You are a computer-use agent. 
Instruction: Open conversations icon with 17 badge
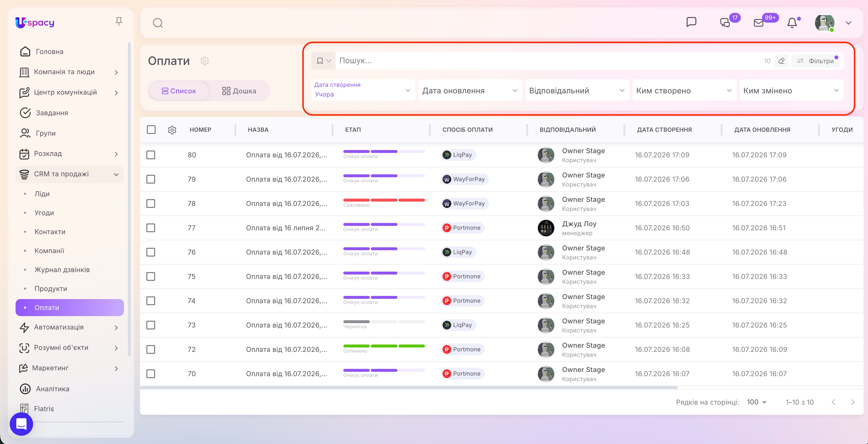[725, 23]
